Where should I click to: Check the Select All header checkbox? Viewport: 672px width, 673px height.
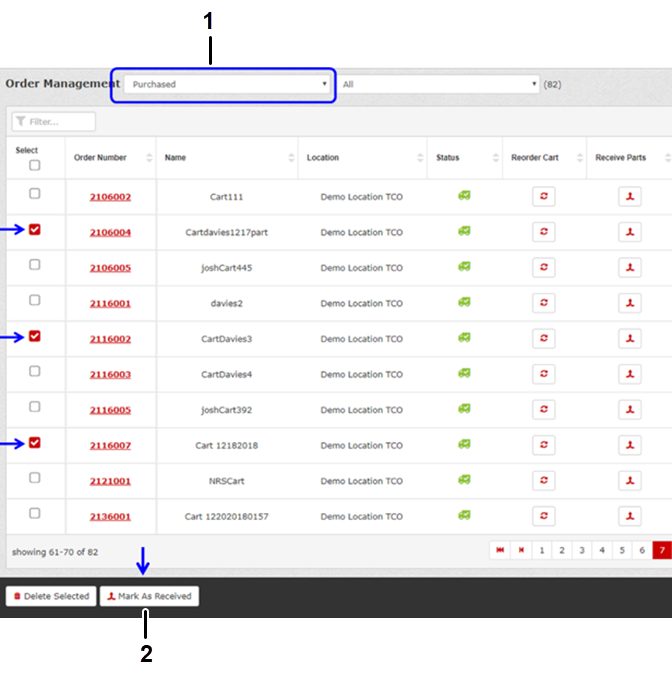click(34, 166)
